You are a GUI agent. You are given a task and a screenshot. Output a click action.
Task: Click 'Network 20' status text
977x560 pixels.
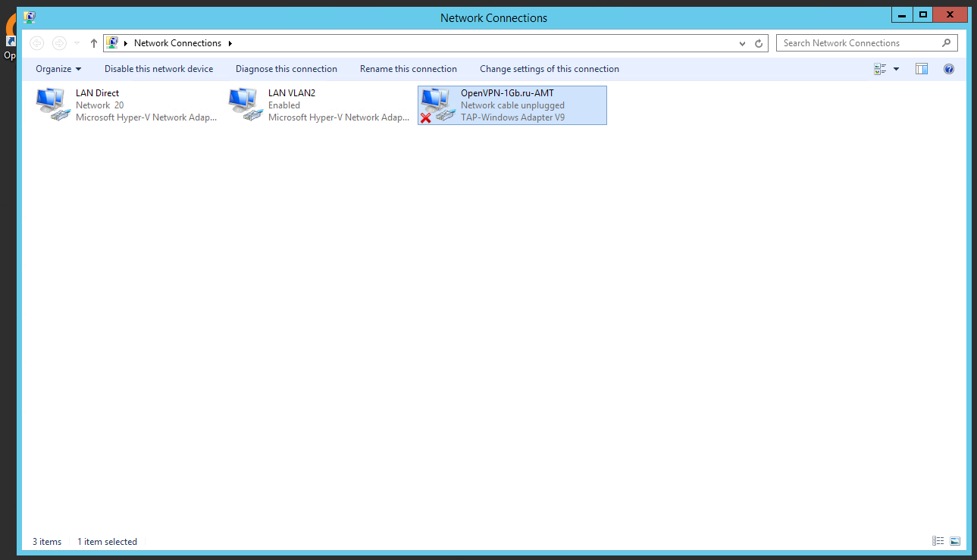tap(99, 105)
